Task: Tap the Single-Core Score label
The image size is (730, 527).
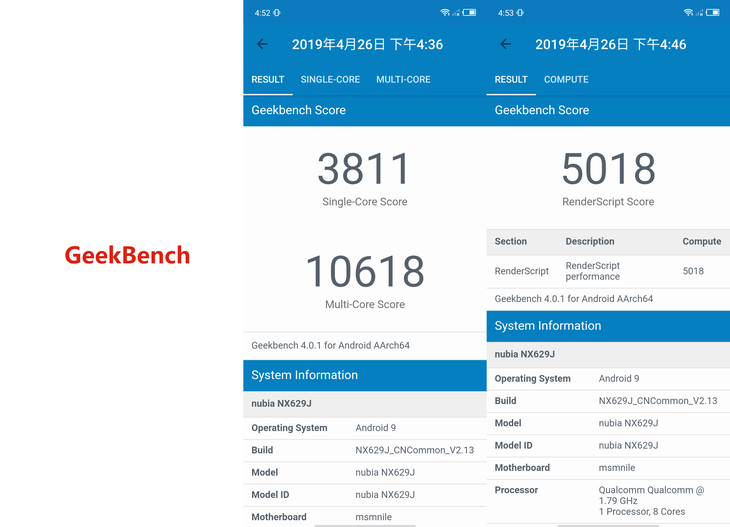Action: point(365,202)
